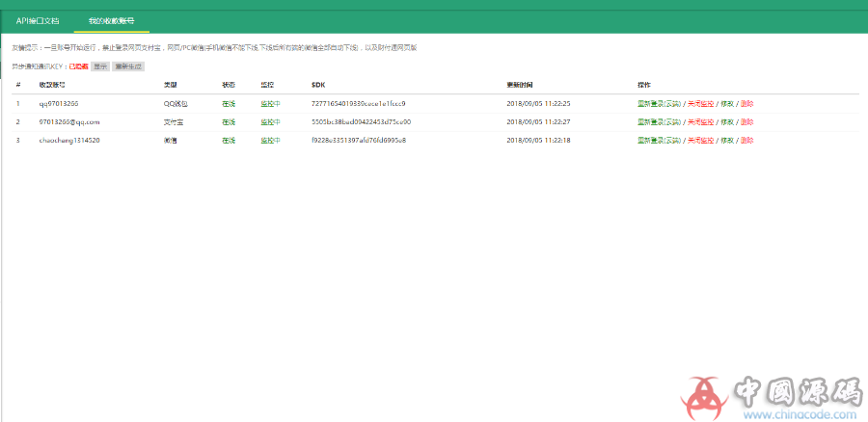Click 重新登录 for account qq97013266
This screenshot has height=422, width=868.
pyautogui.click(x=658, y=103)
